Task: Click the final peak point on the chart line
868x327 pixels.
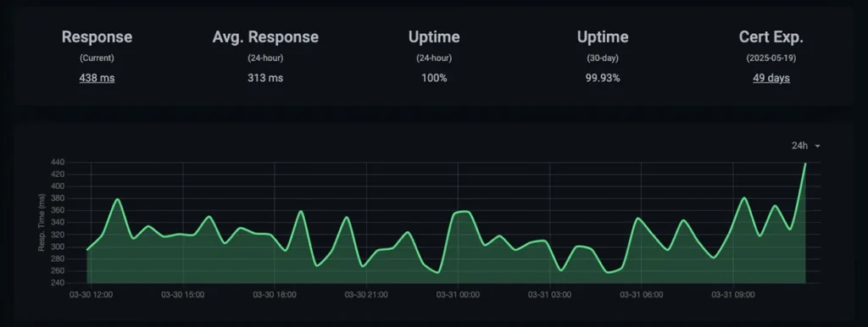Action: [x=805, y=163]
